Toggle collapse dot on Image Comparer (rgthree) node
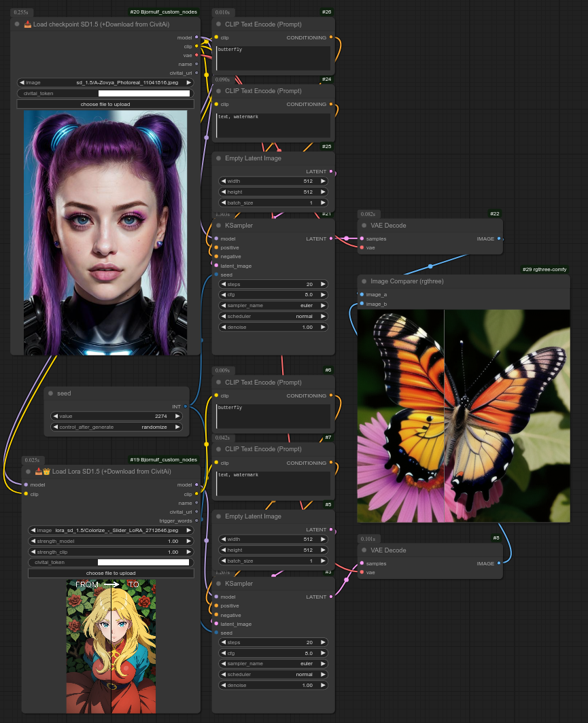The image size is (588, 723). coord(364,281)
